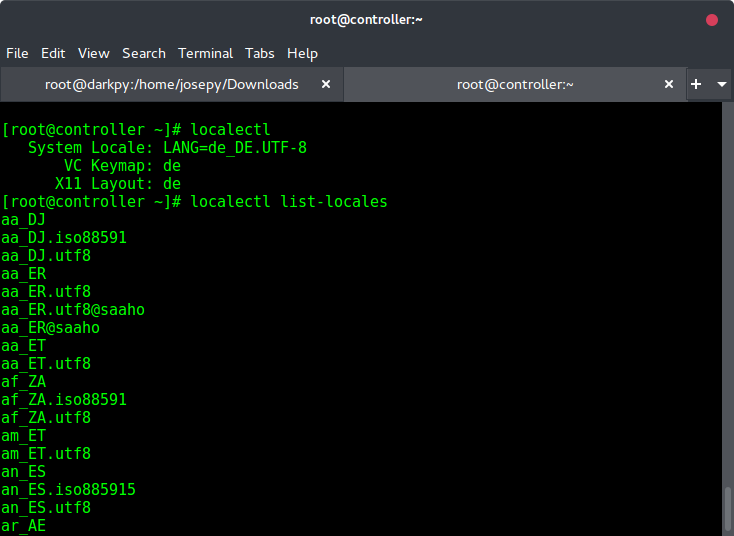Open the Tabs menu
734x536 pixels.
coord(260,53)
